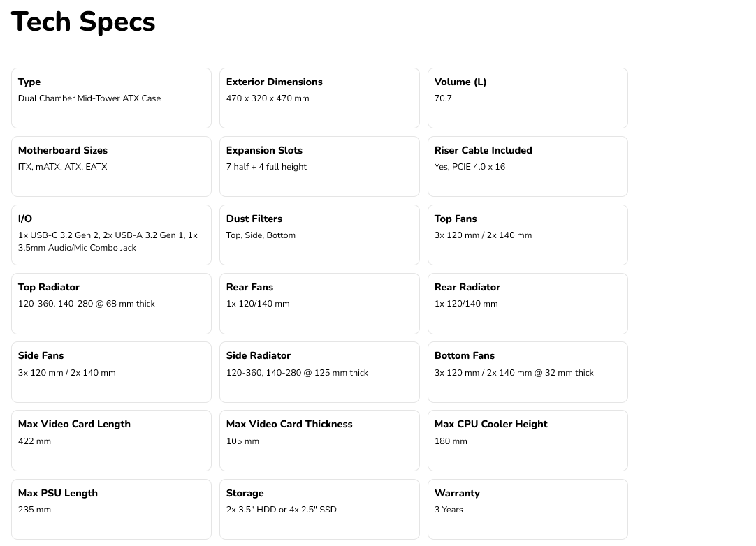Click the Side Radiator card
756x546 pixels.
tap(320, 372)
